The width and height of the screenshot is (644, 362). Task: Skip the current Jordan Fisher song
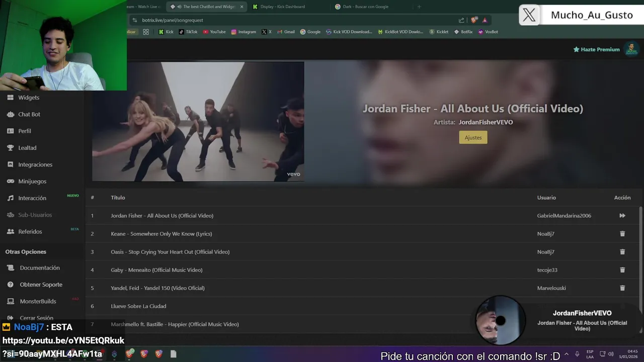pos(622,216)
